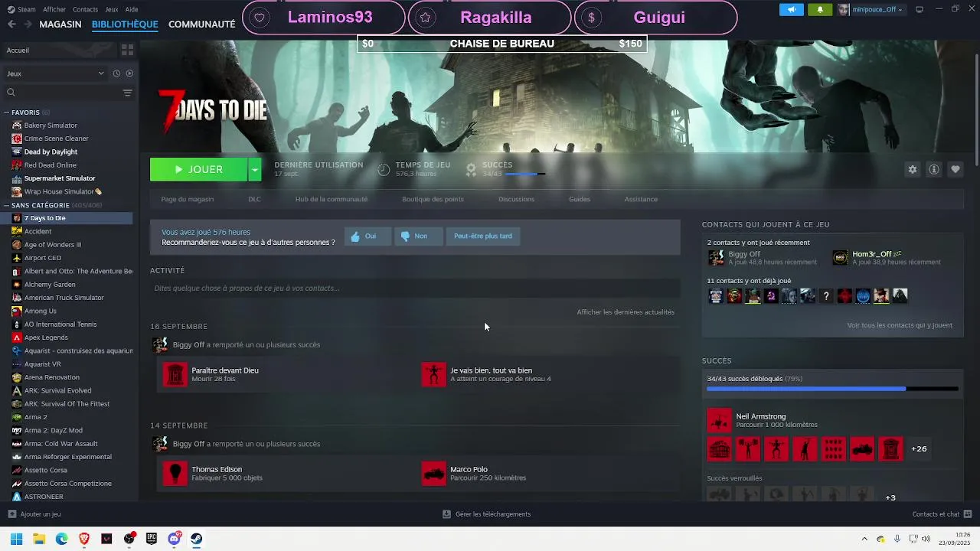Open game settings gear icon
Screen dimensions: 980x551
912,170
